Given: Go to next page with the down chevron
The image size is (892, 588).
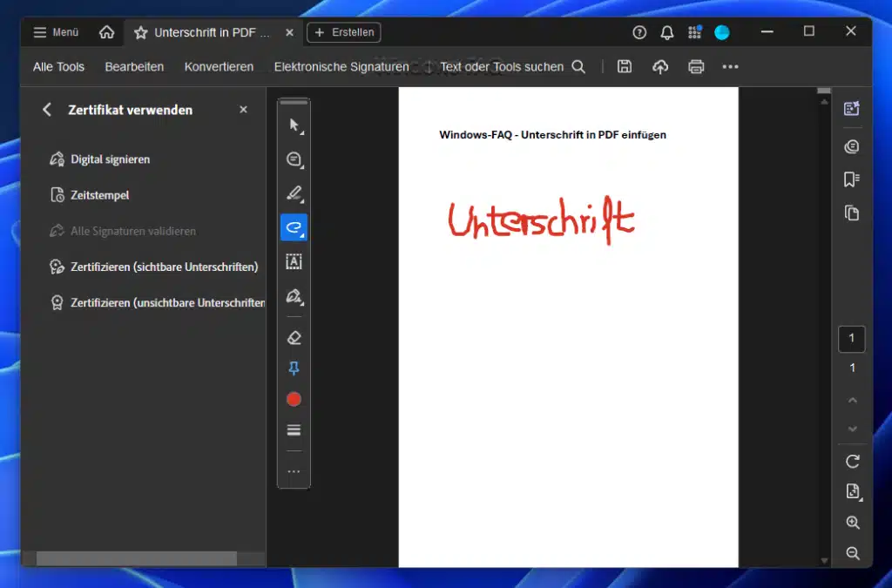Looking at the screenshot, I should (852, 429).
